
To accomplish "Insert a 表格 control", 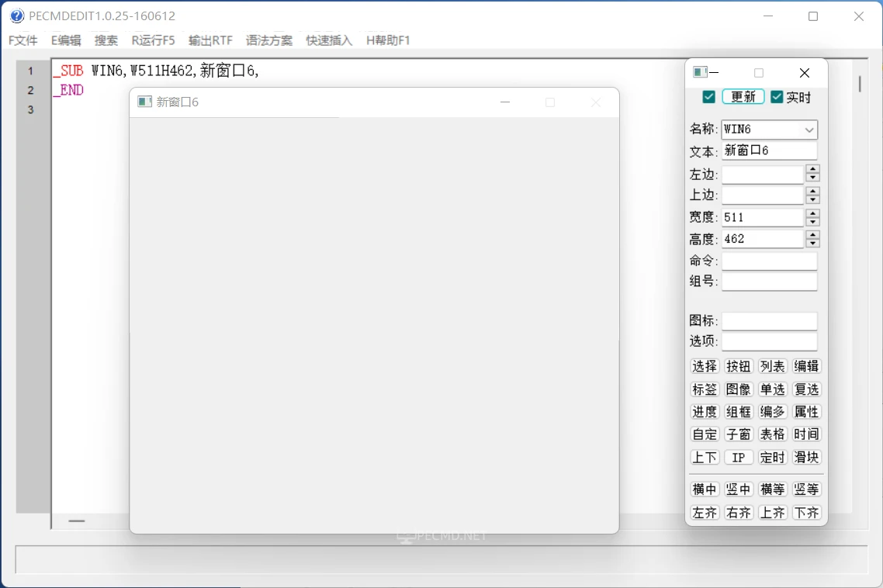I will 772,434.
